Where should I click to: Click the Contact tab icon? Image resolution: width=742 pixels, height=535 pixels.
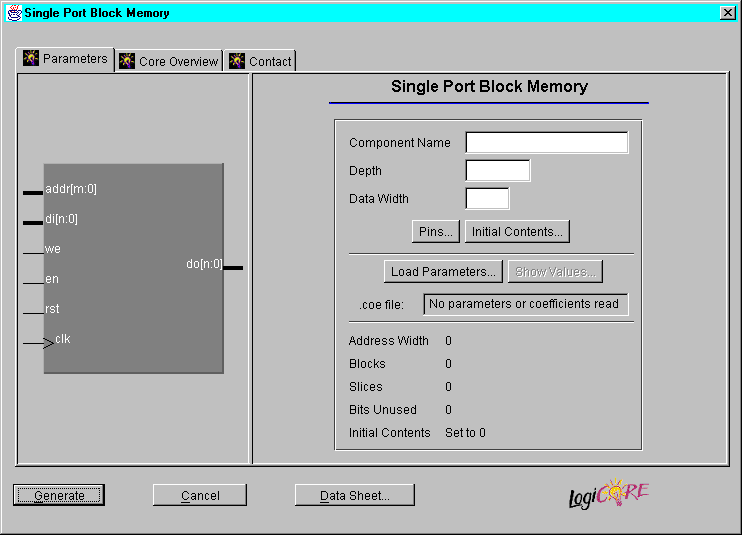(237, 62)
